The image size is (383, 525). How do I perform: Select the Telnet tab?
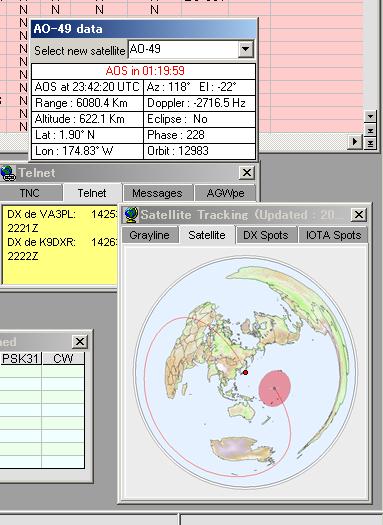pyautogui.click(x=92, y=193)
